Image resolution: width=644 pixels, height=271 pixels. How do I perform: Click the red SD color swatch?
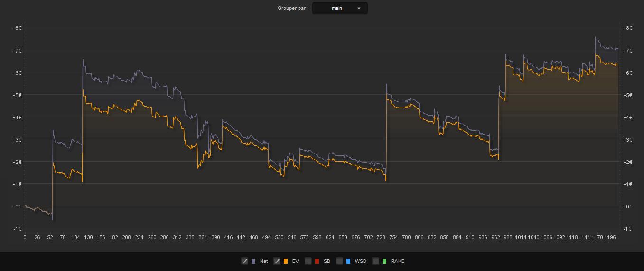(x=317, y=261)
